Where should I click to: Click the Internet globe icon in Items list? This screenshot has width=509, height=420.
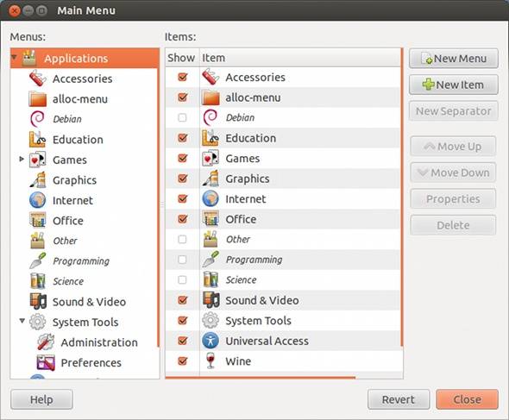click(211, 198)
